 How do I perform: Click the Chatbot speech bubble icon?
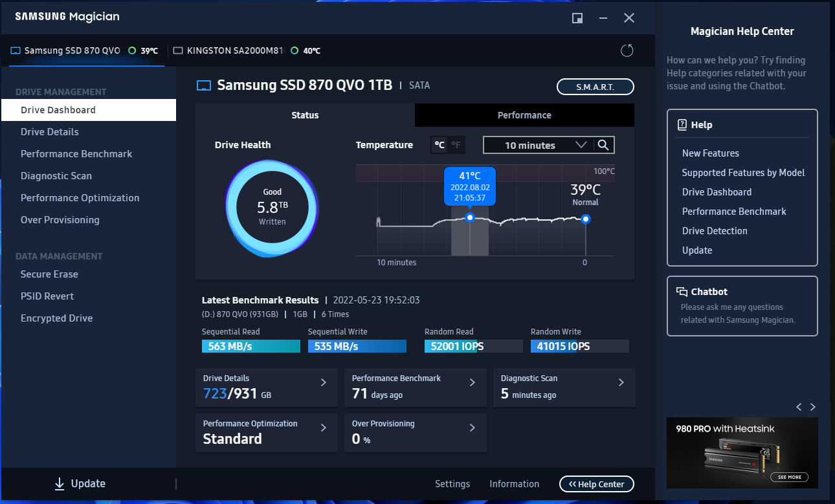pyautogui.click(x=682, y=292)
